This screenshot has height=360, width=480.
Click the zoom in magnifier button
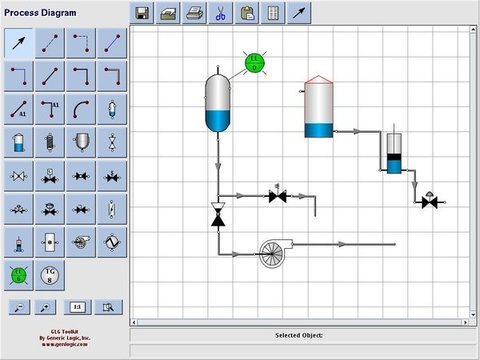click(x=45, y=307)
